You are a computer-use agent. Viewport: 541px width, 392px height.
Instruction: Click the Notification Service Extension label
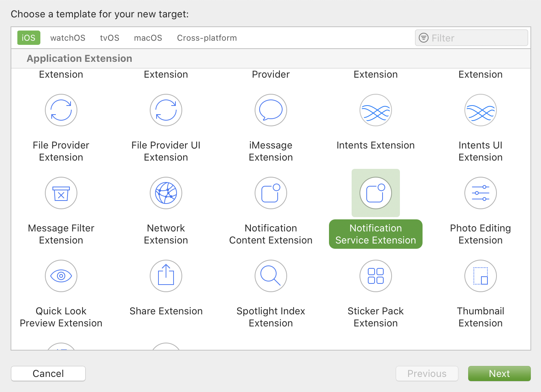[376, 234]
